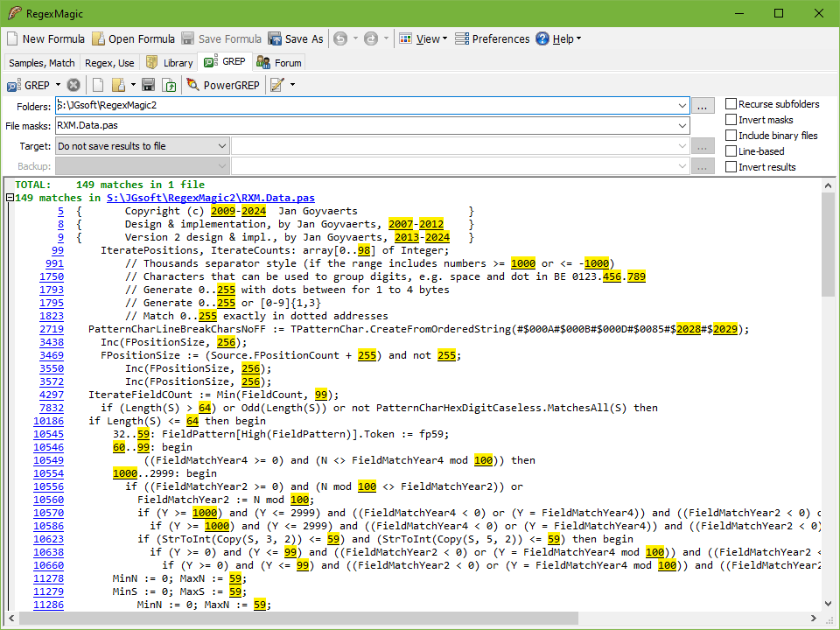
Task: Save GREP action with floppy disk icon
Action: click(x=149, y=85)
